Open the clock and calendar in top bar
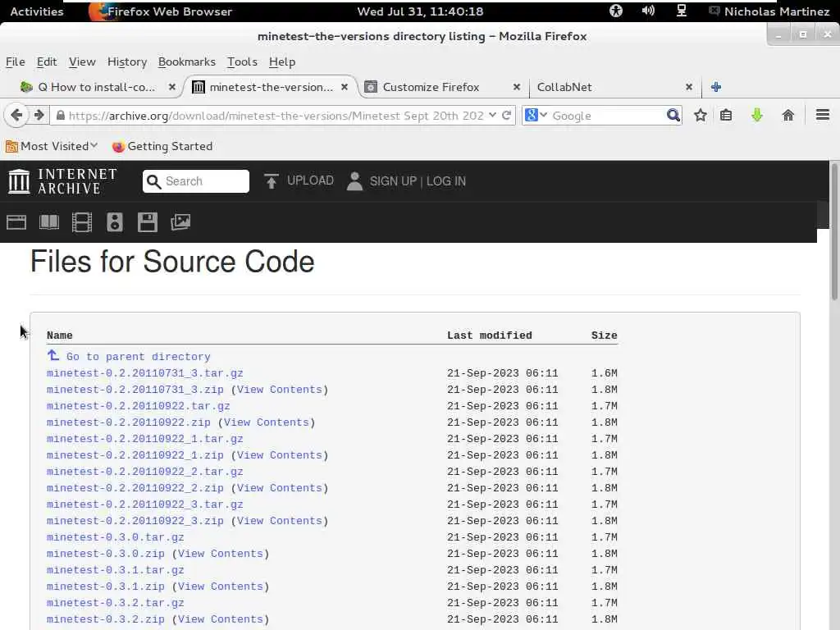The width and height of the screenshot is (840, 630). 420,11
